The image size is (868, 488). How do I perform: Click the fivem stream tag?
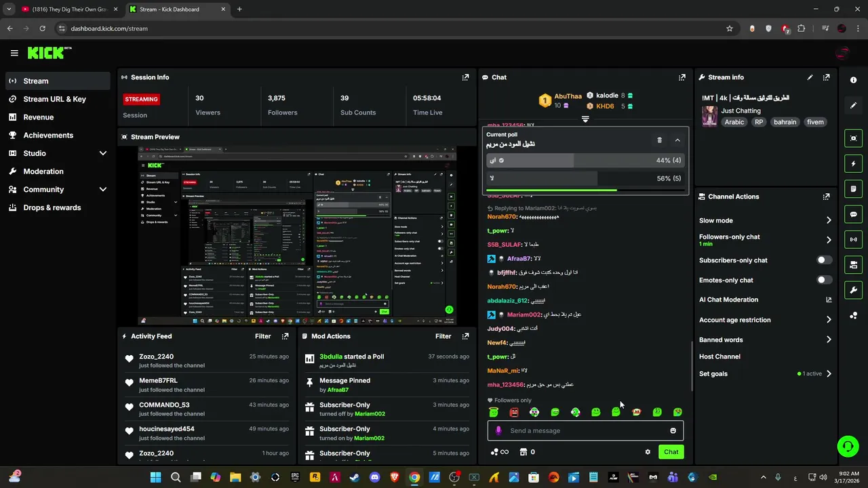pyautogui.click(x=815, y=122)
